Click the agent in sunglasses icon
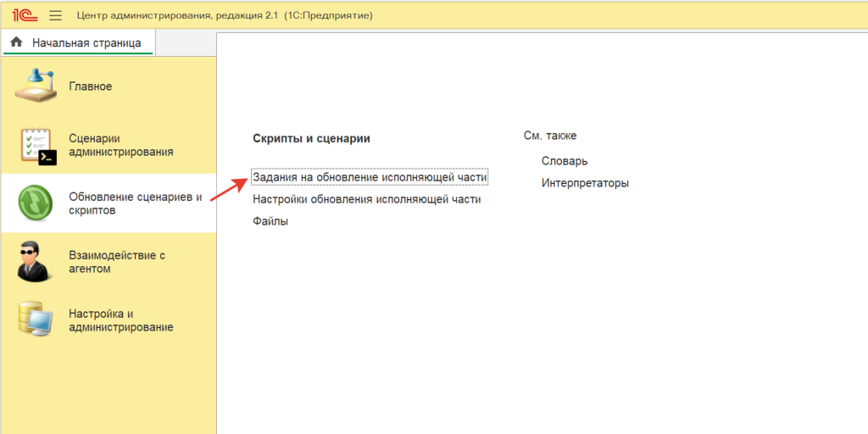The width and height of the screenshot is (868, 434). click(x=35, y=262)
